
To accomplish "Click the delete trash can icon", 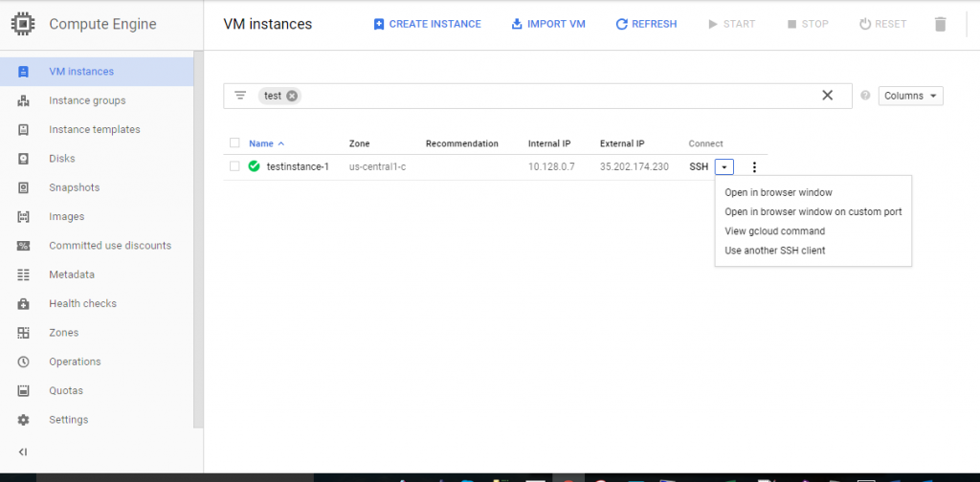I will point(940,24).
